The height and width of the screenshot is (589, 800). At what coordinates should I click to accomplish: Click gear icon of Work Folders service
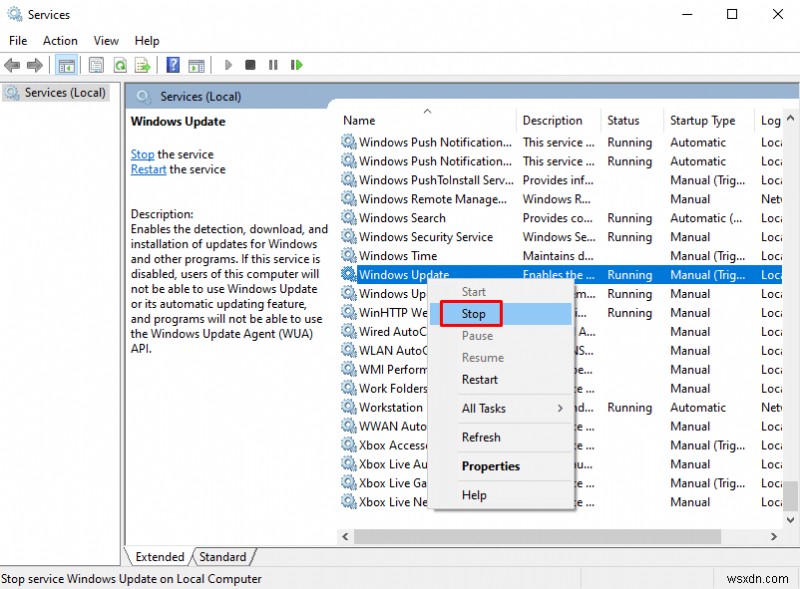(348, 388)
